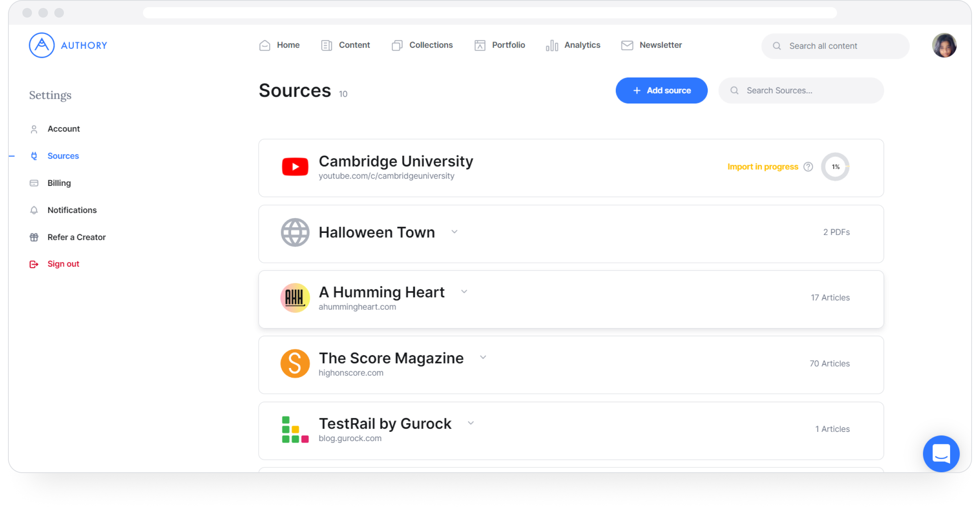Click the Notifications bell icon
The height and width of the screenshot is (513, 980).
click(34, 210)
